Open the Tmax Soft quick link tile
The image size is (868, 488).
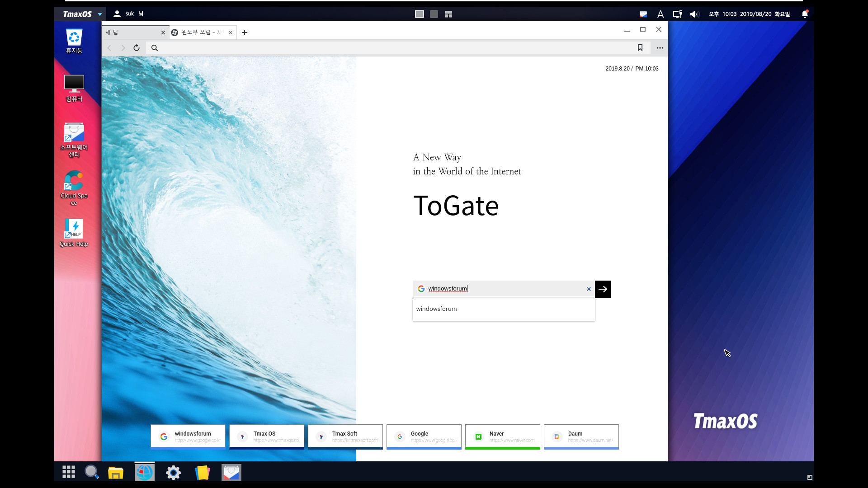[x=345, y=436]
